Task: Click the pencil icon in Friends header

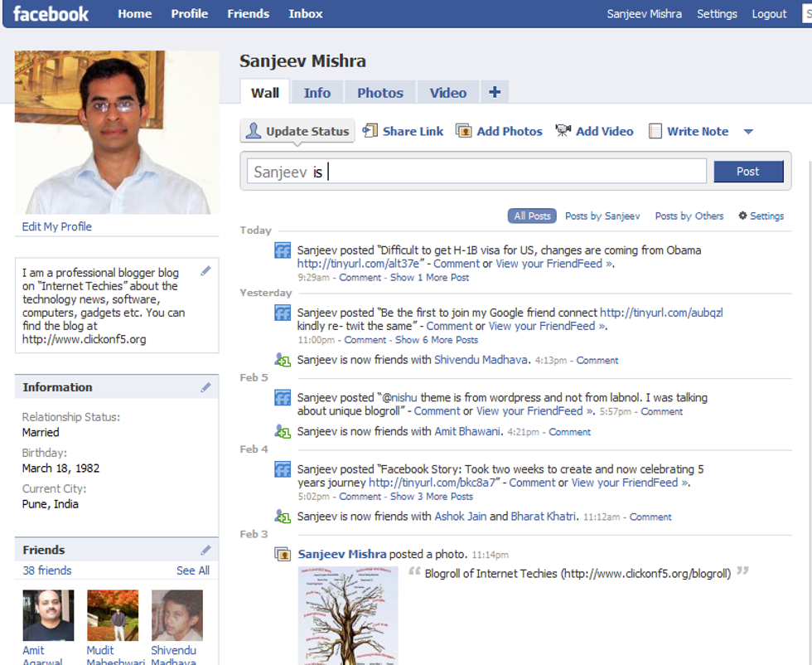Action: point(205,550)
